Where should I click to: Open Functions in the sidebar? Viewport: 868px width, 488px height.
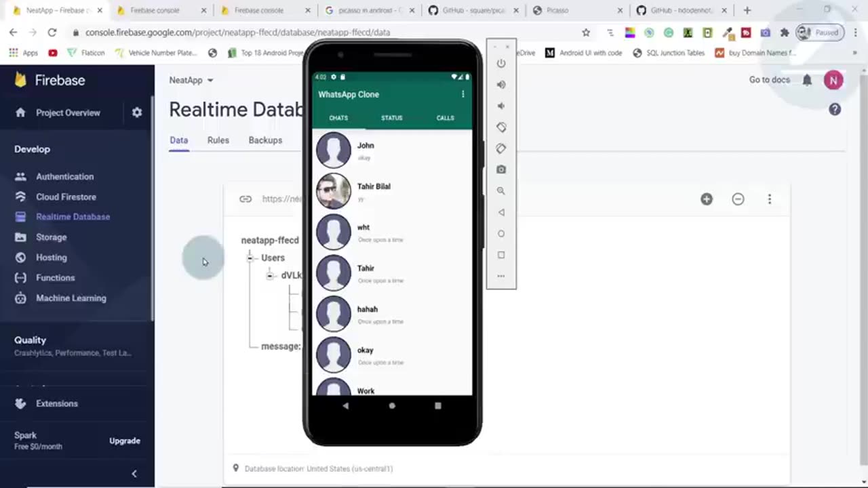(x=56, y=278)
